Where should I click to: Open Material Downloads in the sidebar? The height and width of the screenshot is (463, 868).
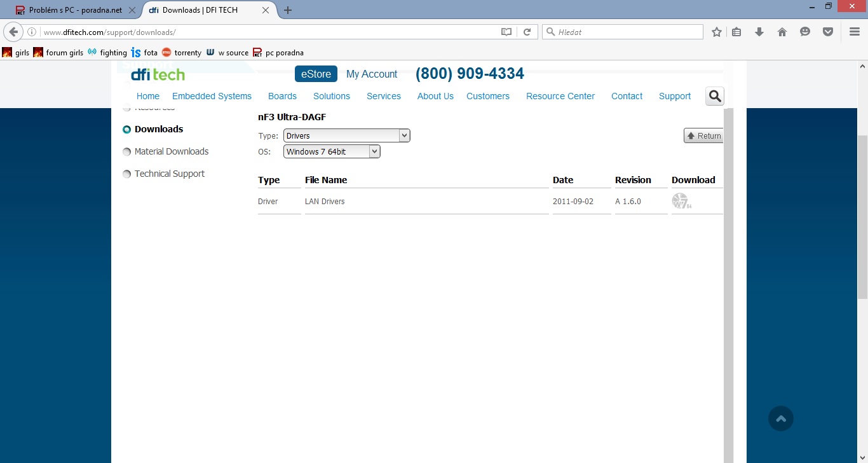click(x=172, y=151)
